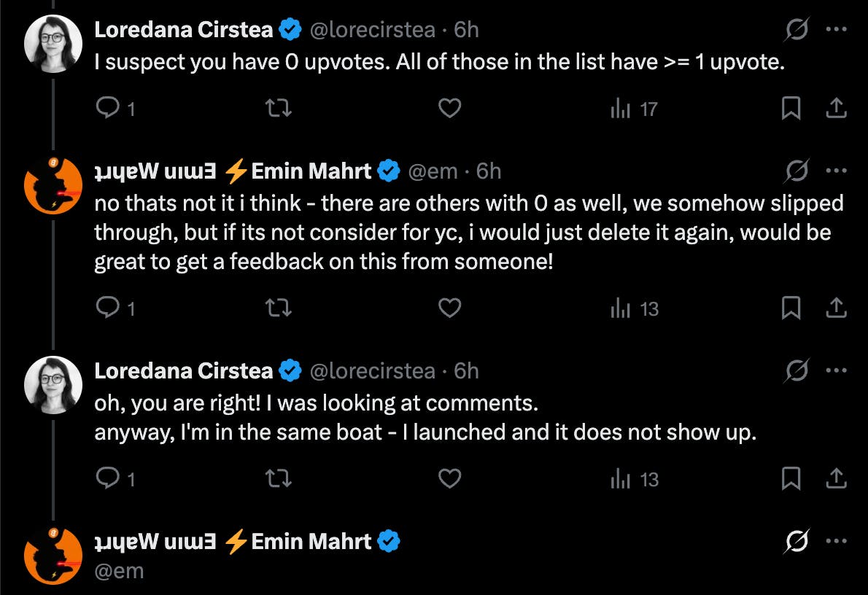Reply to Emin's slipped through tweet
The image size is (868, 595).
click(x=108, y=308)
